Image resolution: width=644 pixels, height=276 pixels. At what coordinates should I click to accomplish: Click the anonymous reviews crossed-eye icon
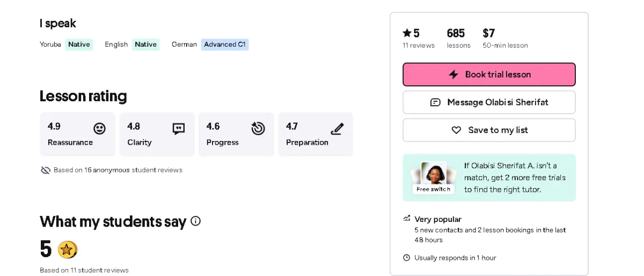46,170
